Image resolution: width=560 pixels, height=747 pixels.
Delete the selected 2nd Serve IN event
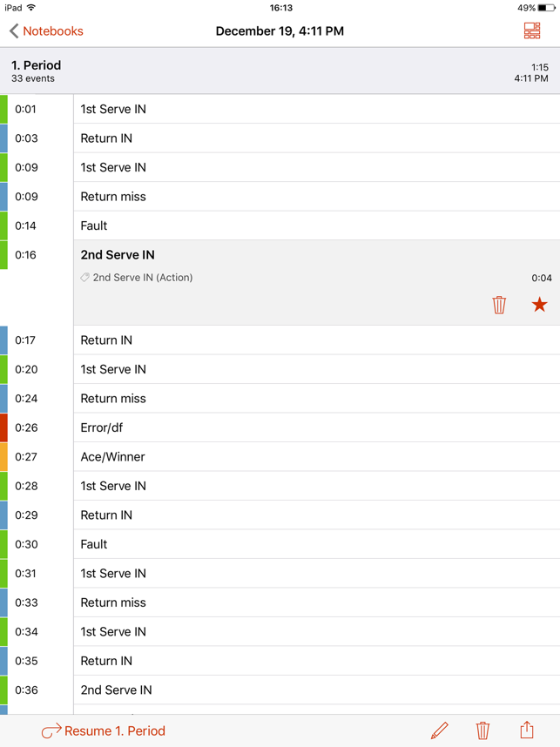point(499,305)
